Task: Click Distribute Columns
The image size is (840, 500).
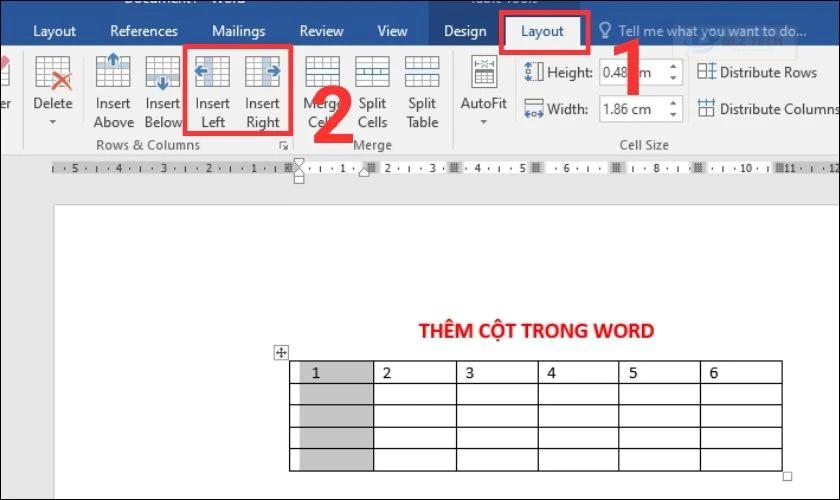Action: point(768,109)
